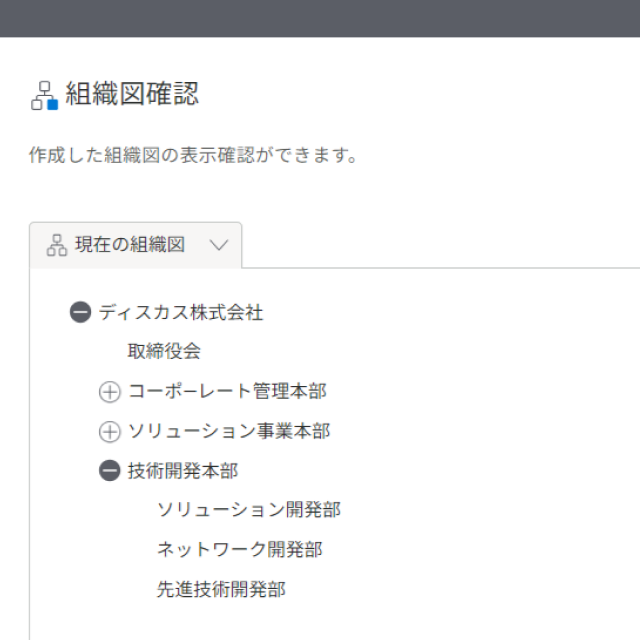
Task: Expand the コーポレート管理本部 node
Action: tap(110, 392)
